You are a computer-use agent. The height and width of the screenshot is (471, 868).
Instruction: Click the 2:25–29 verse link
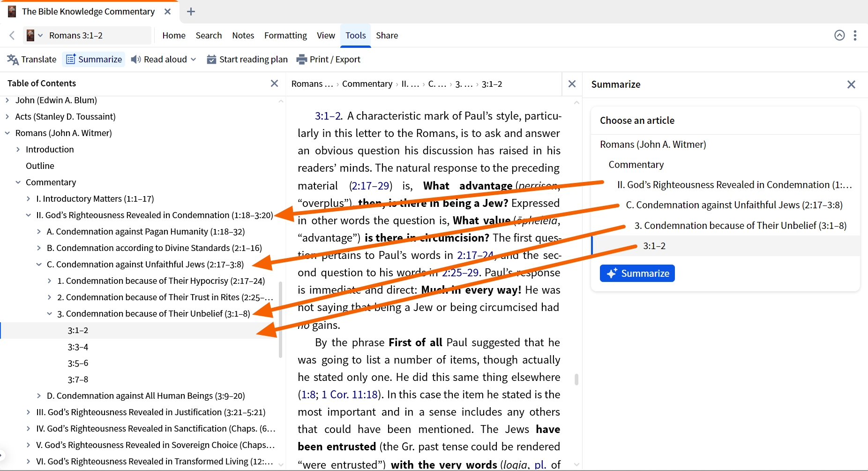pyautogui.click(x=460, y=273)
